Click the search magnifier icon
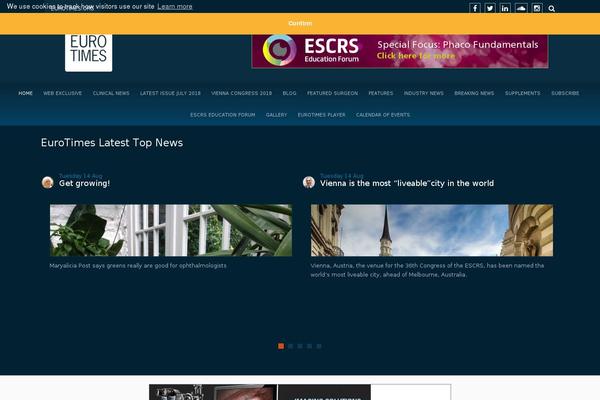 tap(551, 8)
